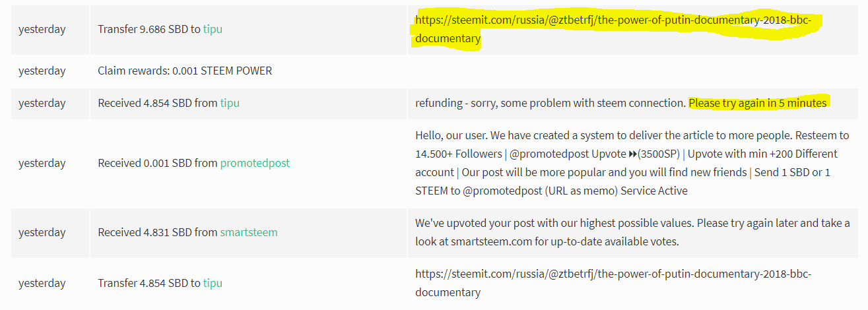Viewport: 868px width, 310px height.
Task: Click 'yesterday' timestamp beside the promotedpost transaction
Action: point(42,163)
